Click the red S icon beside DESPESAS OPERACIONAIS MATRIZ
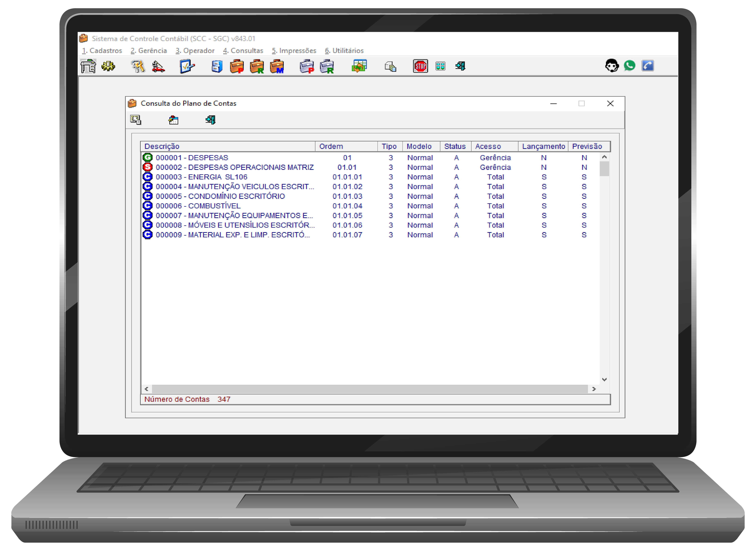 (147, 167)
